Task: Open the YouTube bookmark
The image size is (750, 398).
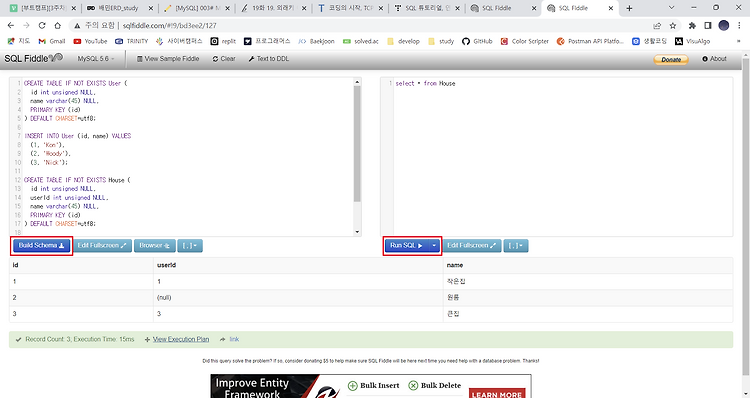Action: (90, 41)
